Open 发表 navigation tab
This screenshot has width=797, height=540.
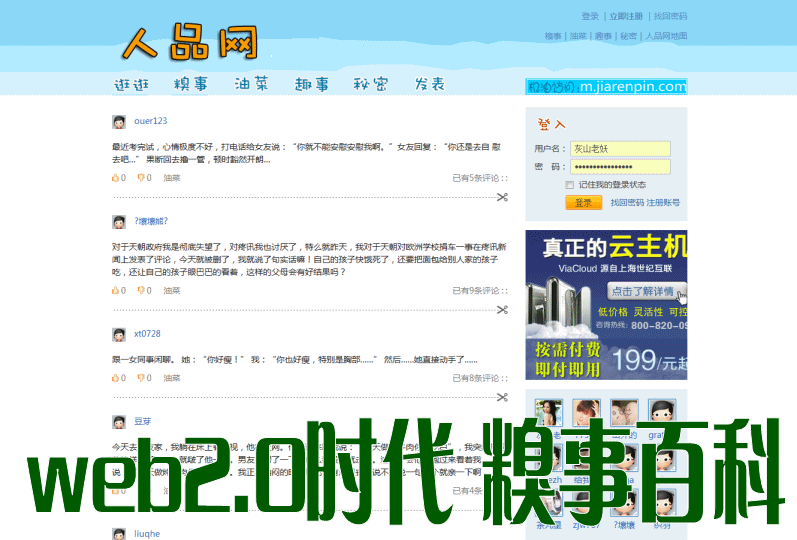(430, 84)
